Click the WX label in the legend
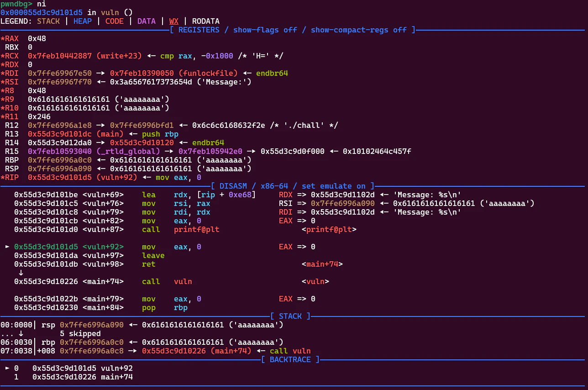 pyautogui.click(x=173, y=21)
